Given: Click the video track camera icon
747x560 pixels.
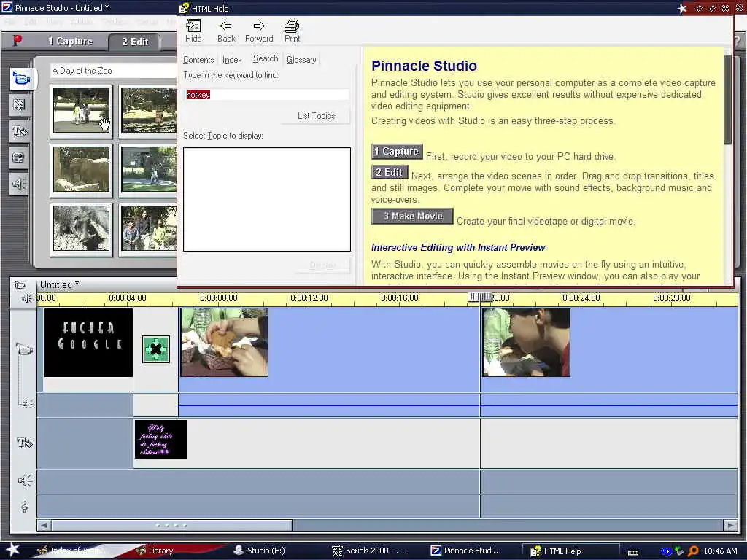Looking at the screenshot, I should click(24, 349).
